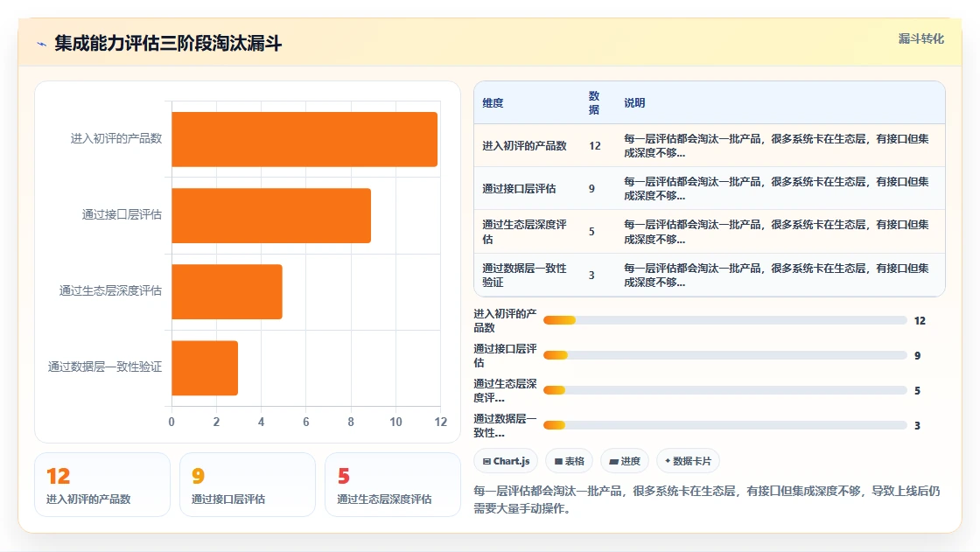Screen dimensions: 980x552
Task: Click the progress bar with value 12
Action: pos(725,321)
